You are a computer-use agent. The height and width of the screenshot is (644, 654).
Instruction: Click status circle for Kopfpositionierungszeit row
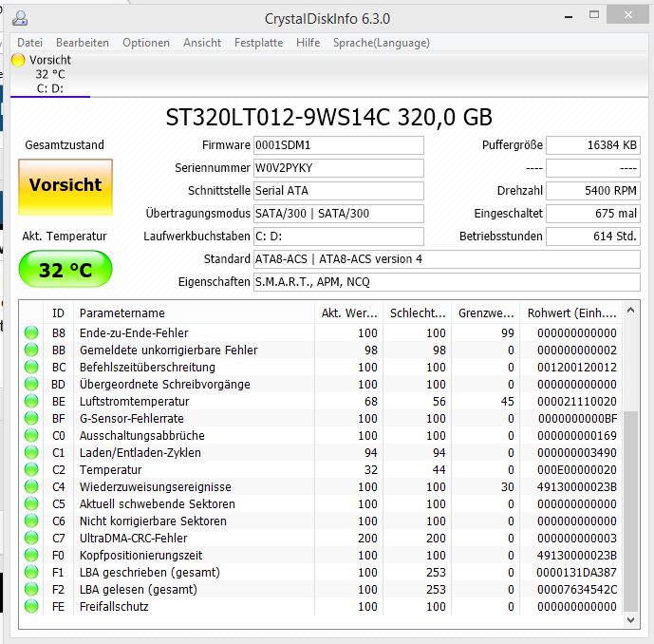(31, 555)
